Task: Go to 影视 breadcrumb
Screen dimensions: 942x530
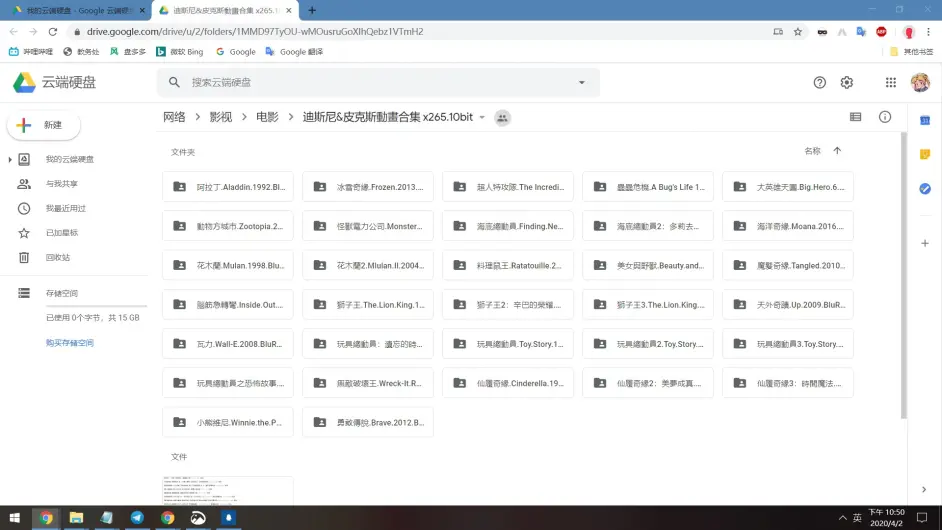Action: point(220,117)
